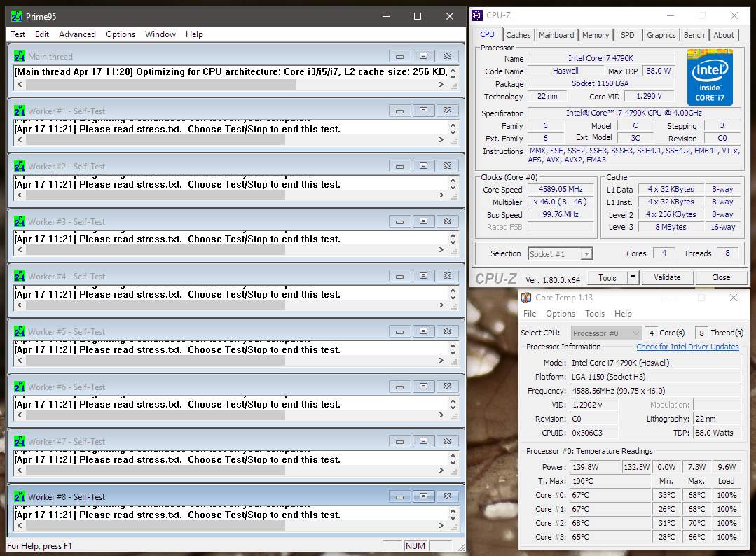Close the Worker #8 child window
Viewport: 756px width, 556px height.
(448, 496)
